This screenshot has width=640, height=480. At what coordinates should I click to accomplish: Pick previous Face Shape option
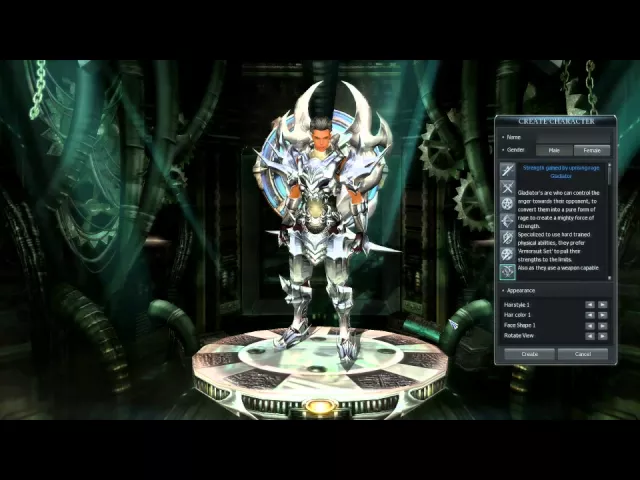click(x=590, y=326)
